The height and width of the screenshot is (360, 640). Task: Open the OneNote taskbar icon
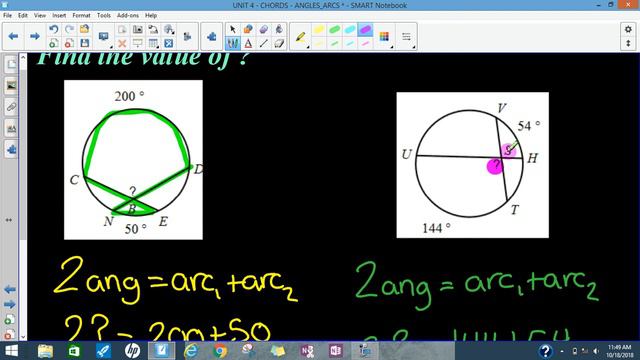point(336,351)
